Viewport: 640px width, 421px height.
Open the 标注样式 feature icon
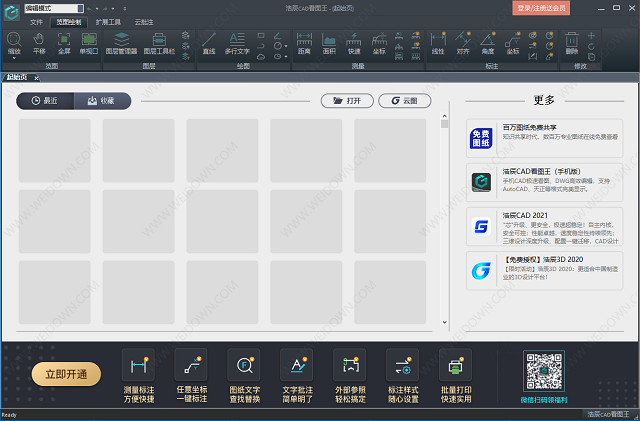pos(403,365)
